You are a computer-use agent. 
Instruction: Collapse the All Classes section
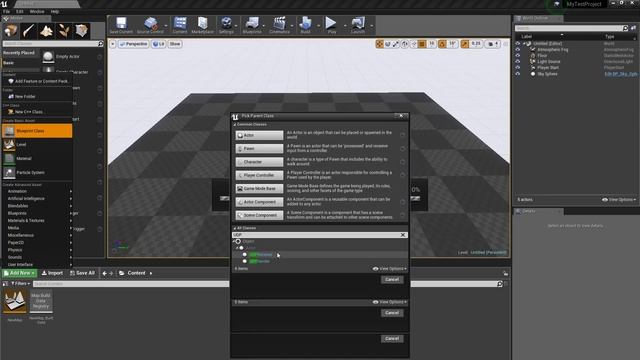click(x=234, y=228)
